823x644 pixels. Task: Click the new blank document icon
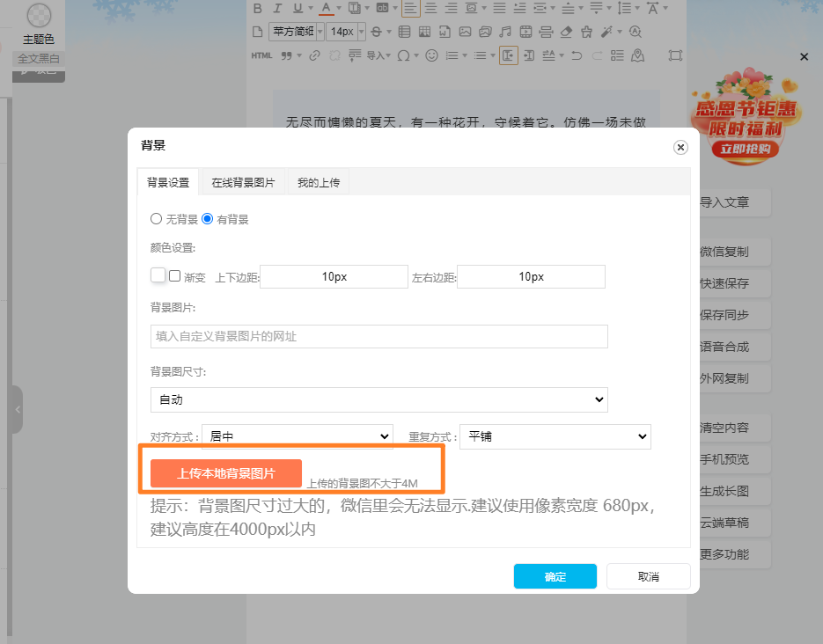(257, 32)
